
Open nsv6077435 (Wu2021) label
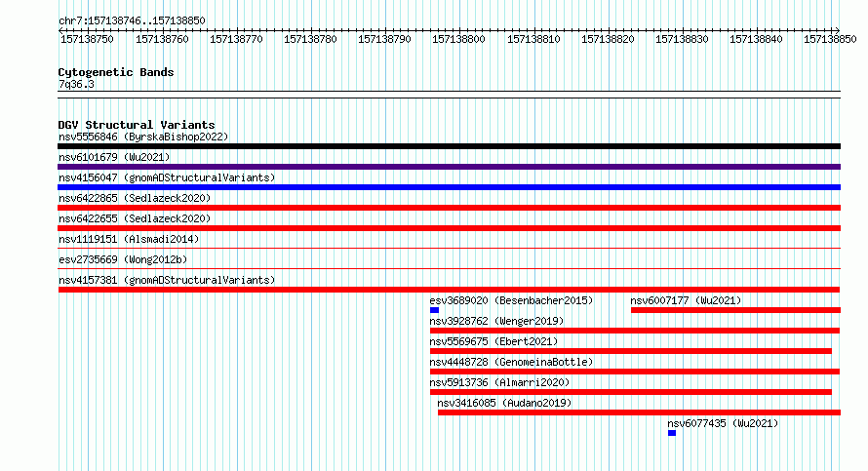coord(723,423)
